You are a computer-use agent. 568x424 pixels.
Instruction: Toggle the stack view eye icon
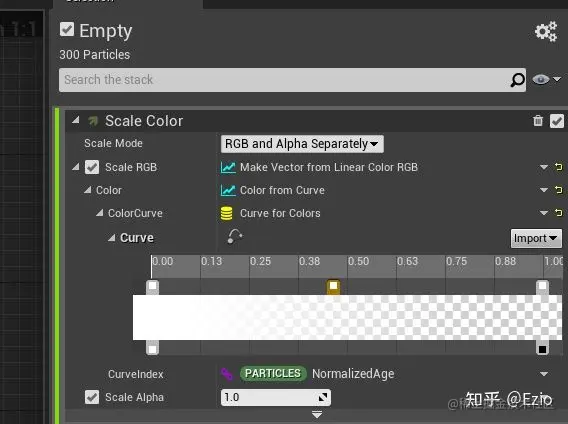point(540,79)
